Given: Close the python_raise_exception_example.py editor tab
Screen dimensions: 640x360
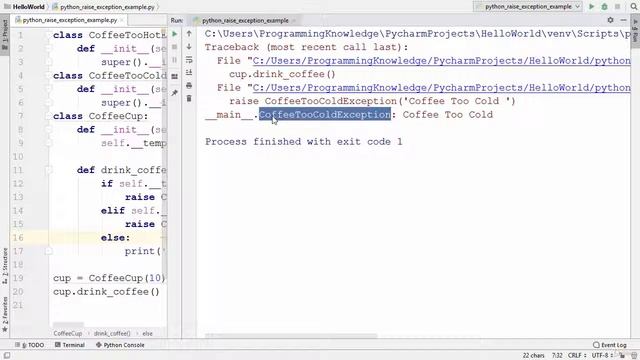Looking at the screenshot, I should click(x=122, y=20).
